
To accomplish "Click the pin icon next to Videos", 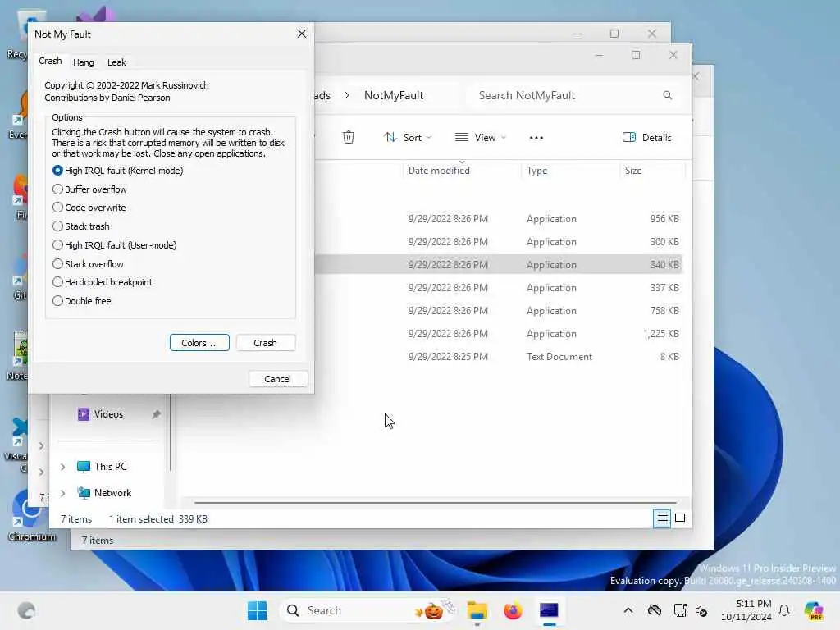I will pos(156,414).
